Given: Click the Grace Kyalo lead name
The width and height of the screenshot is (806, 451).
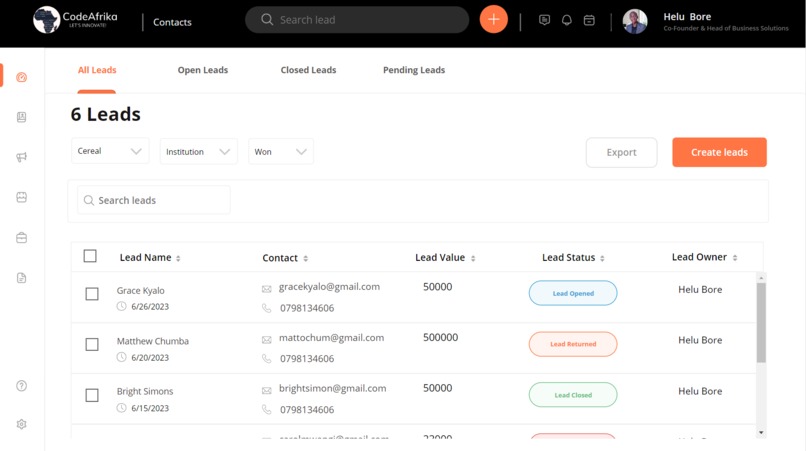Looking at the screenshot, I should coord(140,291).
